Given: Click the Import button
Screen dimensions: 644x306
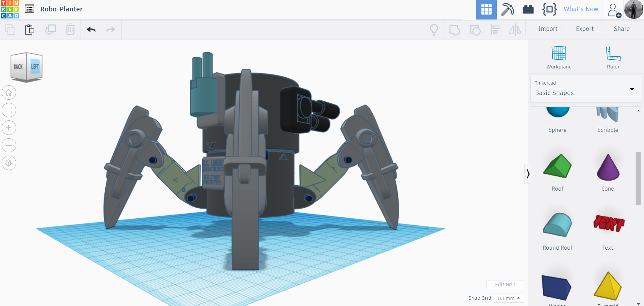Looking at the screenshot, I should (x=548, y=29).
